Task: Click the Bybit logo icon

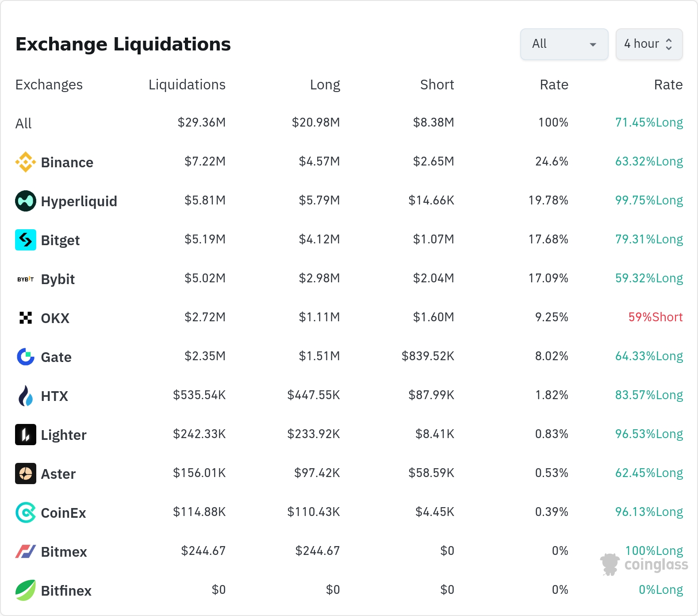Action: (x=26, y=279)
